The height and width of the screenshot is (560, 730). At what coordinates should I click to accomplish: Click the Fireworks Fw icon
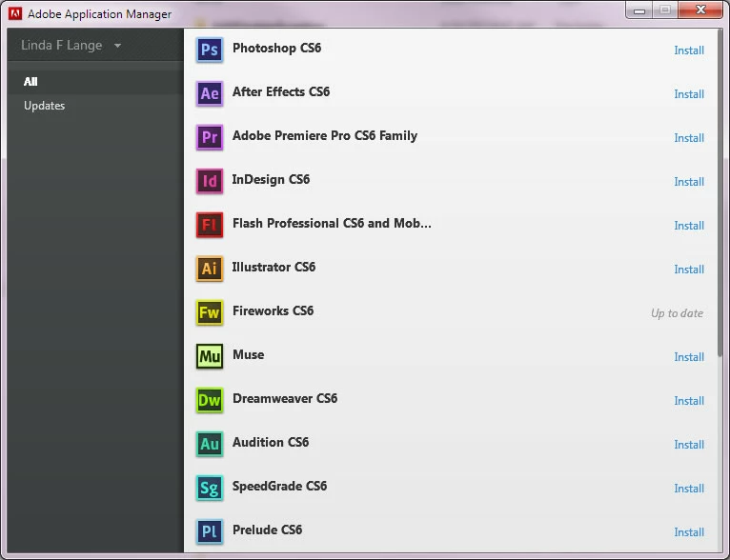click(x=210, y=312)
